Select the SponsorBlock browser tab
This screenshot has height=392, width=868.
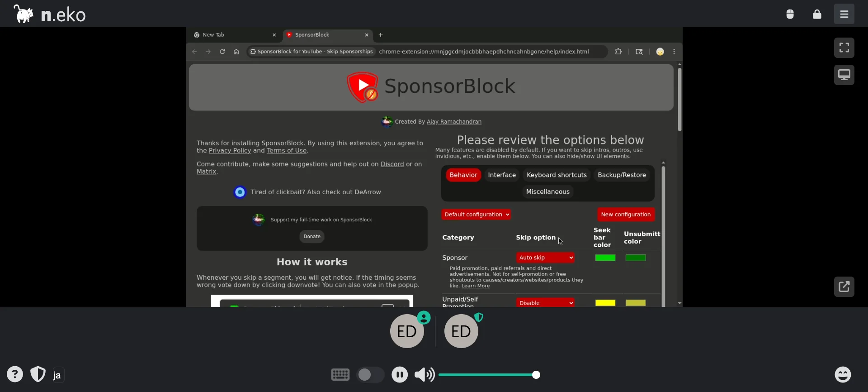(327, 35)
